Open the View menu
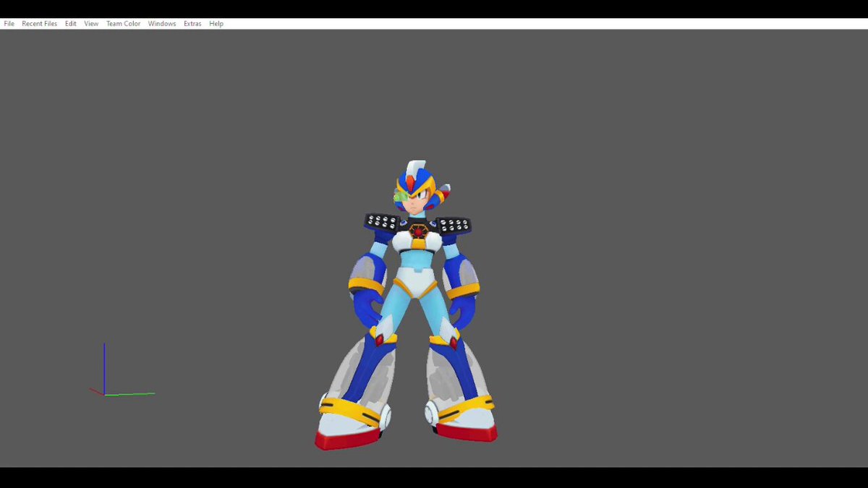 [91, 24]
